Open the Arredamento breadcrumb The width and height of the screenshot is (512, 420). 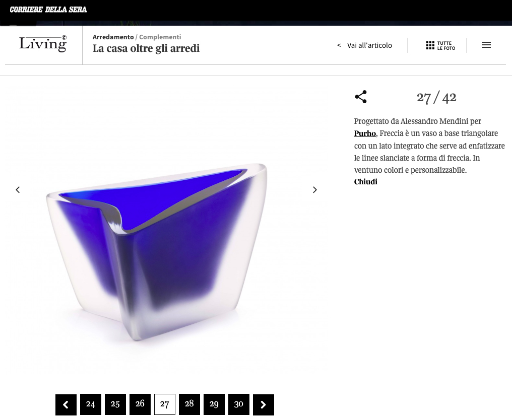click(113, 37)
